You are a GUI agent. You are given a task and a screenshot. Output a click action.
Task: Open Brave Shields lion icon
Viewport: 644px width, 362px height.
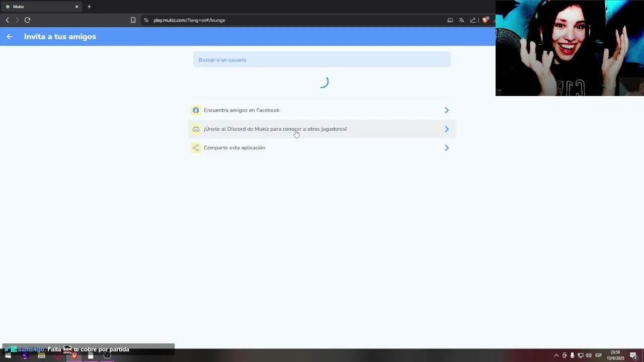[486, 20]
